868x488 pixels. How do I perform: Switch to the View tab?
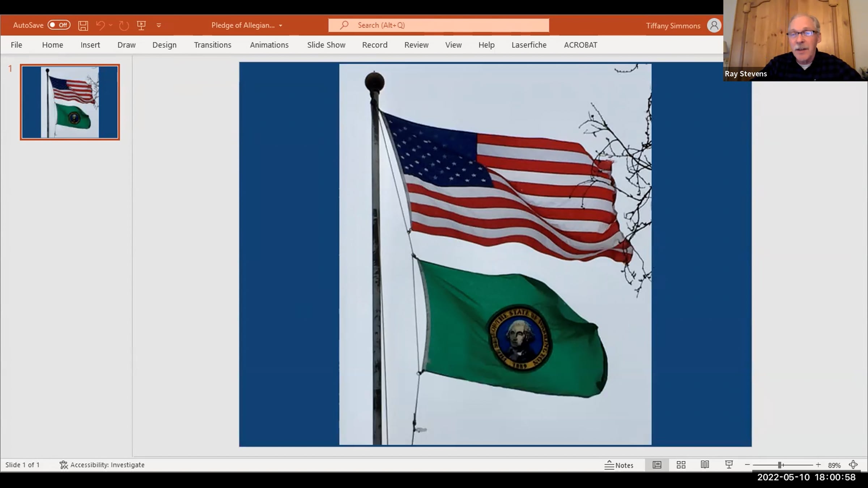click(453, 45)
